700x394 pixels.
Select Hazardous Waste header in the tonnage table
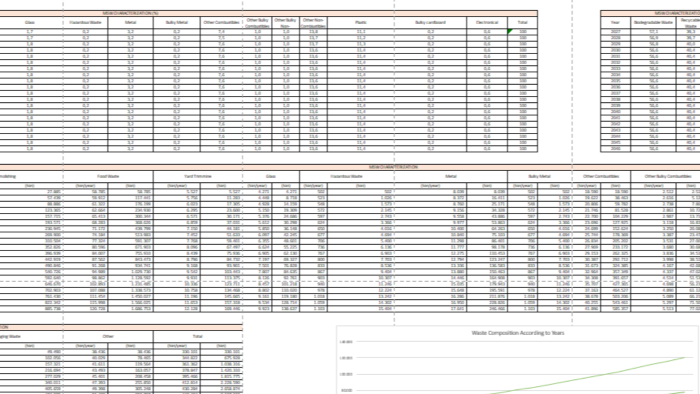click(x=347, y=176)
